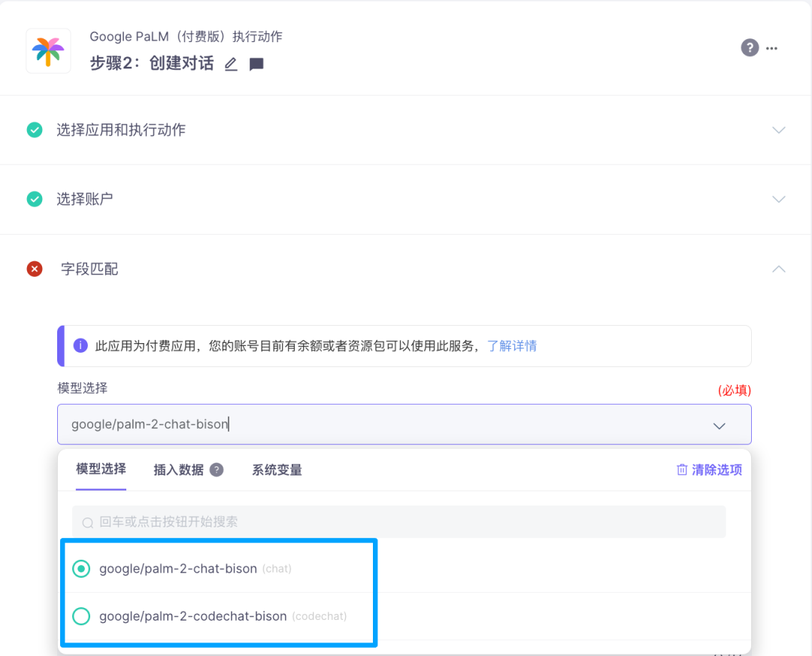
Task: Click 清除选项 to clear selection
Action: [710, 470]
